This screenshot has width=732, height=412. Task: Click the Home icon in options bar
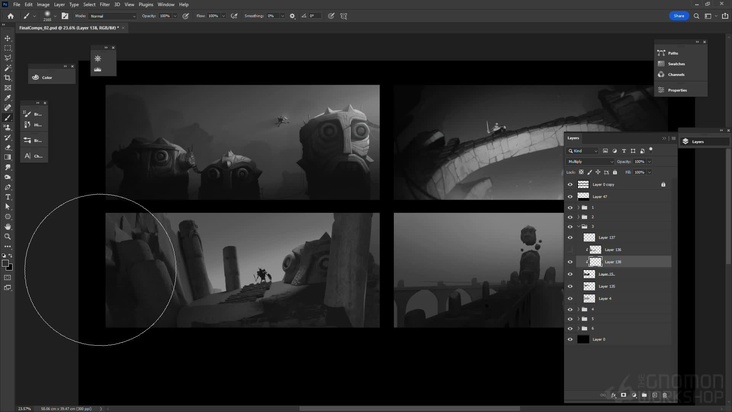[10, 16]
